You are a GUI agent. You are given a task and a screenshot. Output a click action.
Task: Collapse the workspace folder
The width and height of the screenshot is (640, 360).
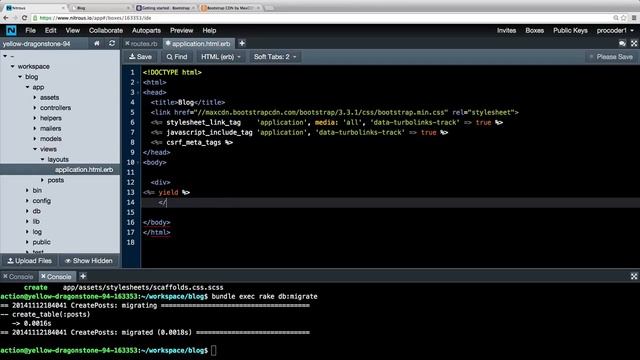click(x=13, y=66)
